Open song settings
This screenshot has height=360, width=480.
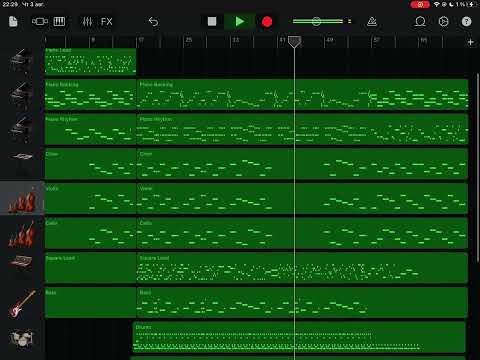tap(443, 22)
